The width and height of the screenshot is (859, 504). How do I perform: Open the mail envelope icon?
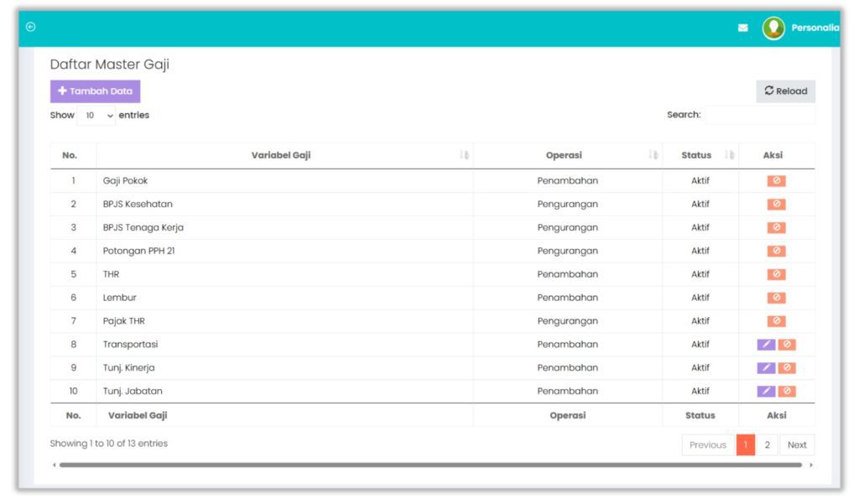coord(742,28)
